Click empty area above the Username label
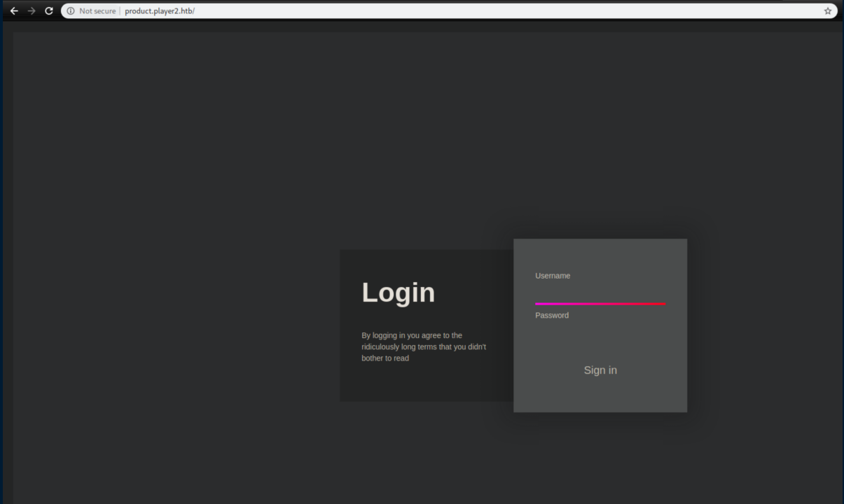Image resolution: width=844 pixels, height=504 pixels. pyautogui.click(x=600, y=253)
